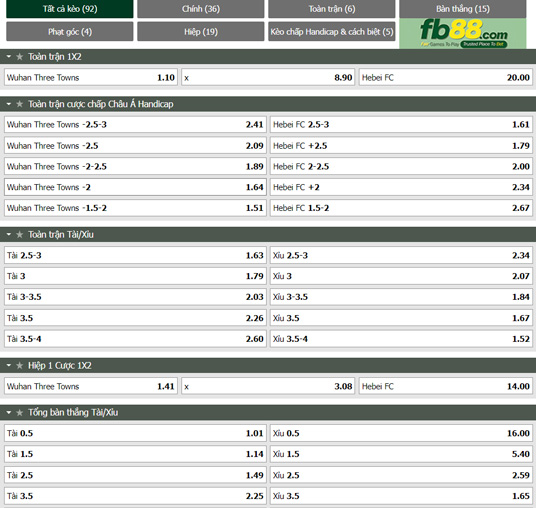Select total goals Xỉu 0.5 at 16.00
Image resolution: width=536 pixels, height=508 pixels.
coord(401,433)
